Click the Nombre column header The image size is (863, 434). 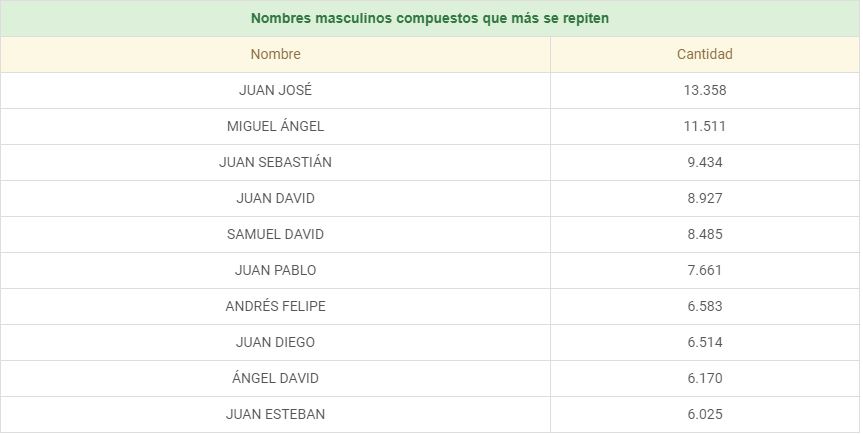[275, 54]
